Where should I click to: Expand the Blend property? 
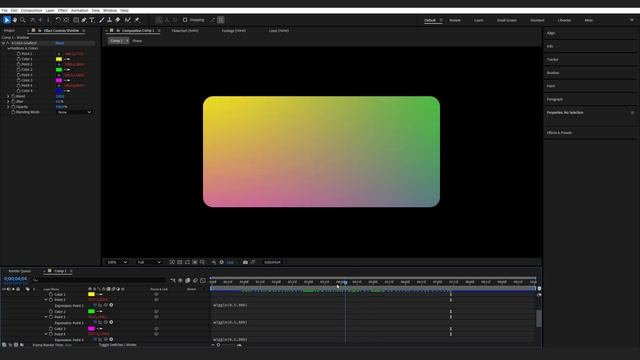8,96
